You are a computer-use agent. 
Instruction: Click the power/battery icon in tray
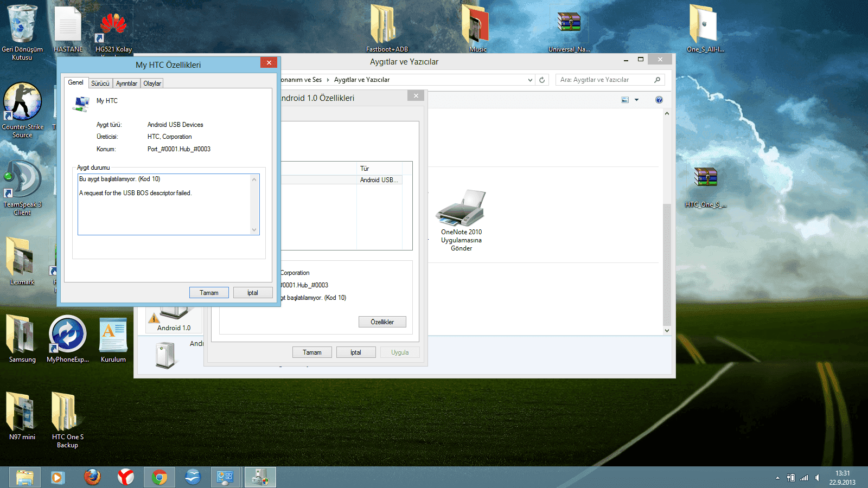tap(791, 478)
